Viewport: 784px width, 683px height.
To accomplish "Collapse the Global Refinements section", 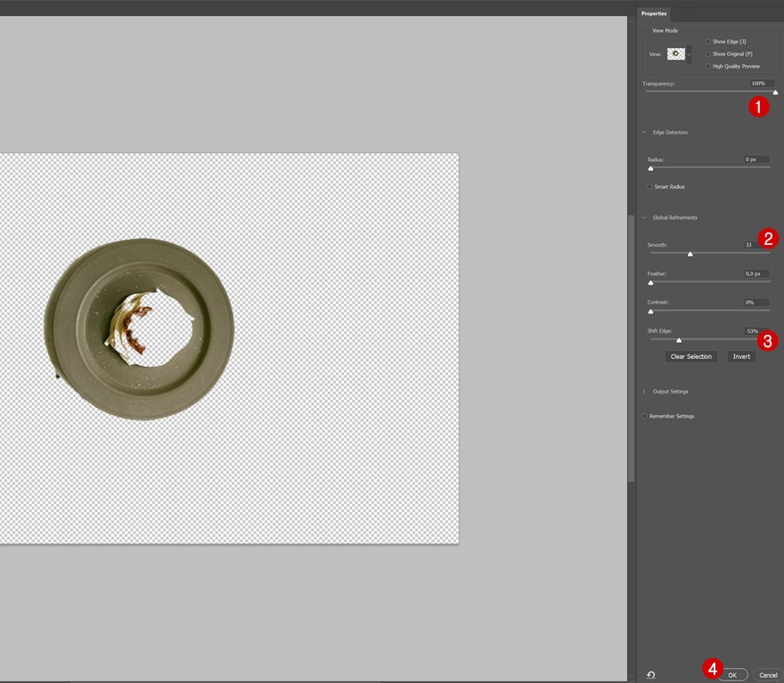I will tap(644, 218).
